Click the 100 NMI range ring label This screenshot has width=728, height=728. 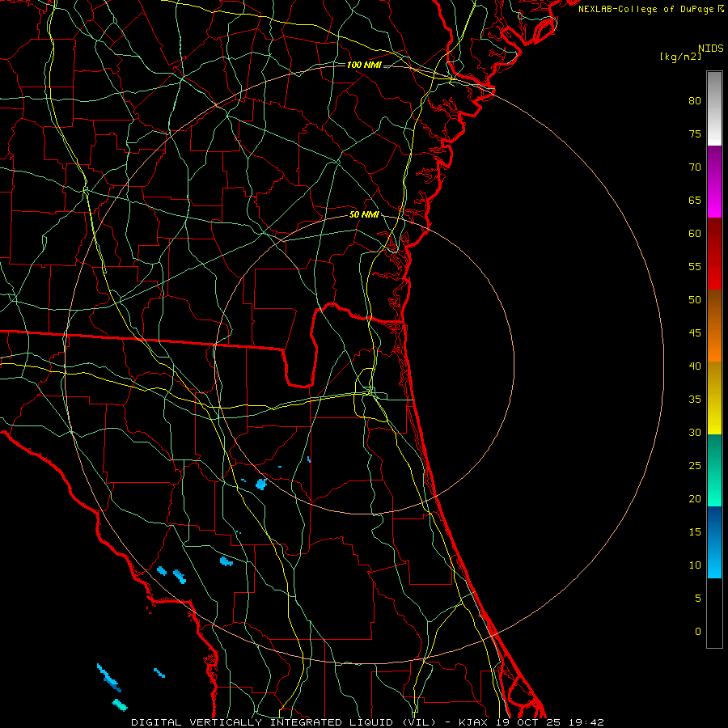pos(364,65)
